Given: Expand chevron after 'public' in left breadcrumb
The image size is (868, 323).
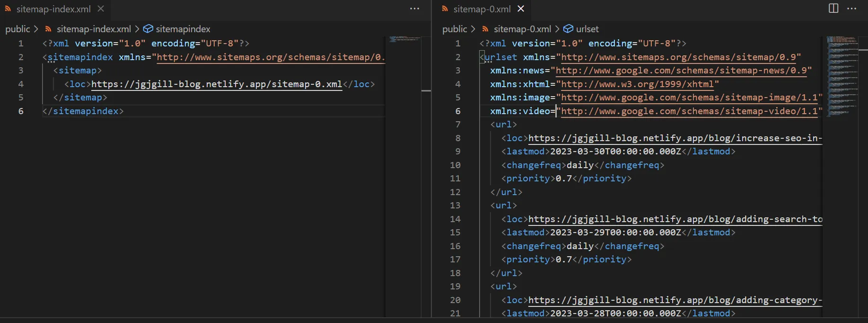Looking at the screenshot, I should tap(36, 29).
